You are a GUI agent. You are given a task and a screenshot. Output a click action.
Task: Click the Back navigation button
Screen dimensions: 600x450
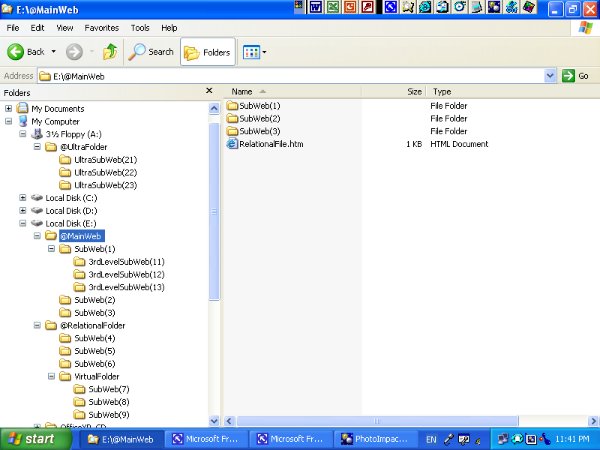pos(27,51)
